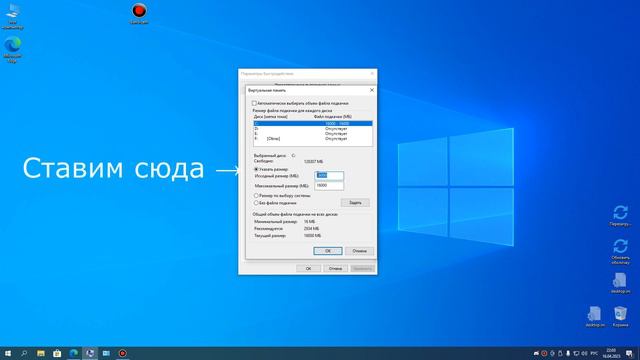Click the Свободно free space value
The image size is (640, 360).
(x=313, y=162)
